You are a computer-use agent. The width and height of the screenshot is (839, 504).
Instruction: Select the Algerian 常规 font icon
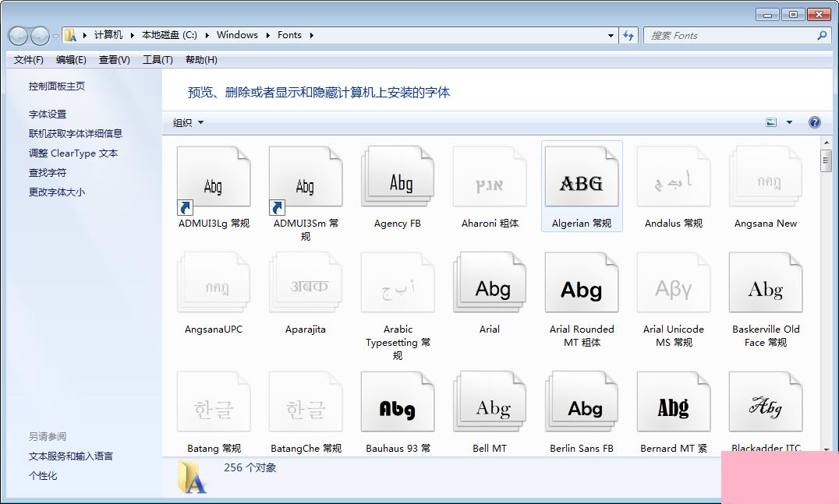pos(582,178)
